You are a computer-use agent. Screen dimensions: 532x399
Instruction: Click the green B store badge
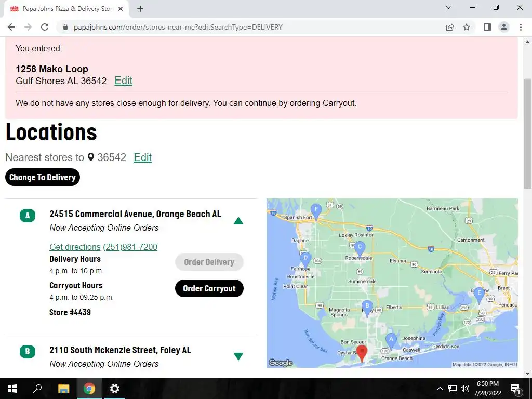(28, 352)
